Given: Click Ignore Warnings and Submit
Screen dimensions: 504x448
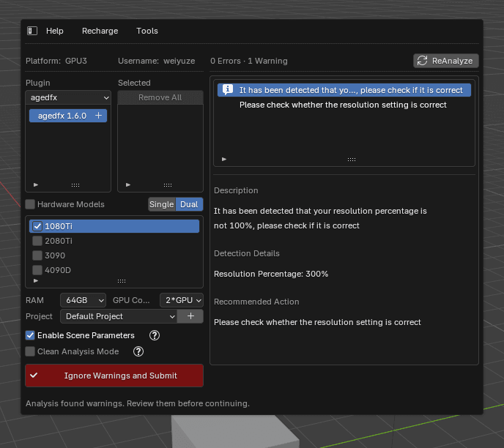Looking at the screenshot, I should 114,376.
